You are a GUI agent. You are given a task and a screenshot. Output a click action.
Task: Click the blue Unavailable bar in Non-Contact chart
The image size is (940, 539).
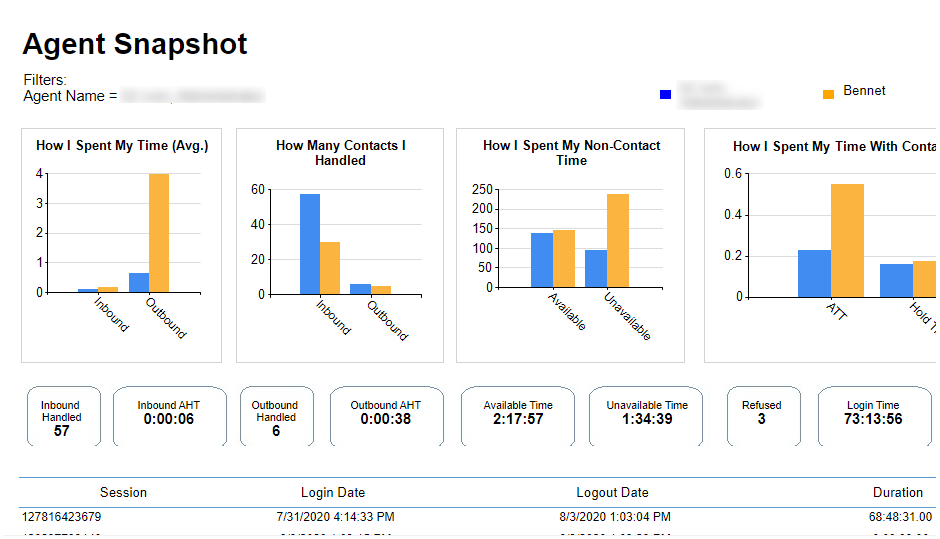tap(596, 269)
